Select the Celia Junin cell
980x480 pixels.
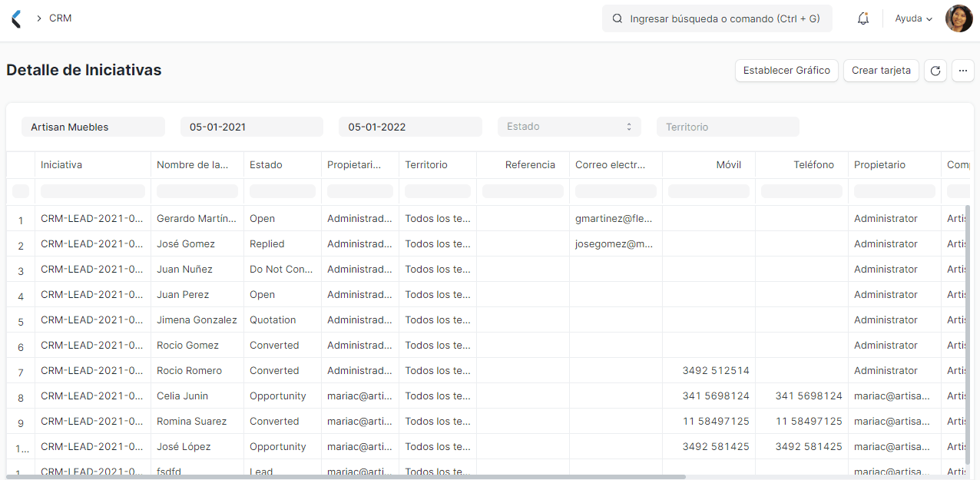pyautogui.click(x=197, y=396)
